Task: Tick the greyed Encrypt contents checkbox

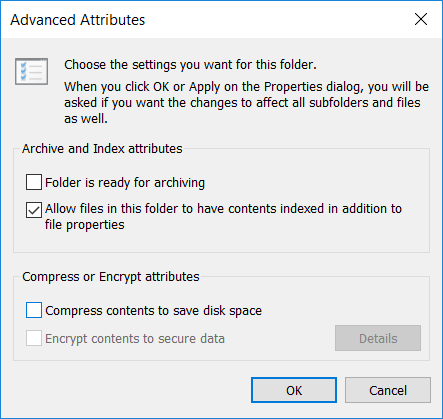Action: click(34, 338)
